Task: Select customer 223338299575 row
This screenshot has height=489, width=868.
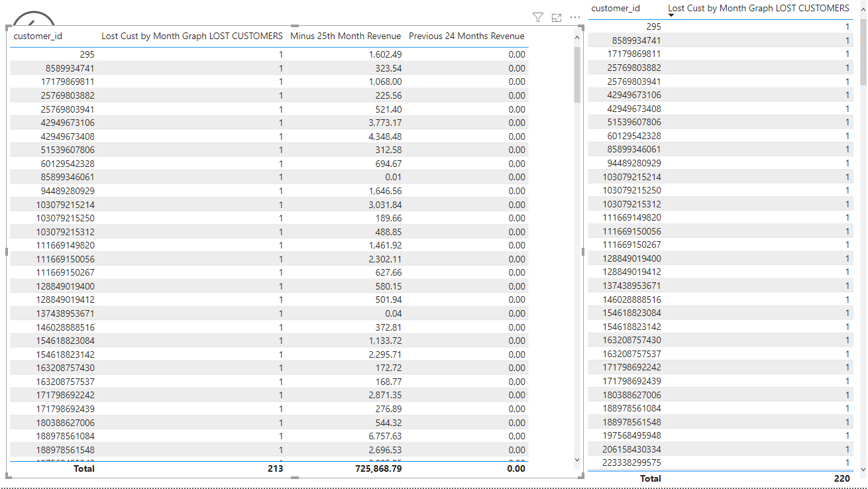Action: click(720, 462)
